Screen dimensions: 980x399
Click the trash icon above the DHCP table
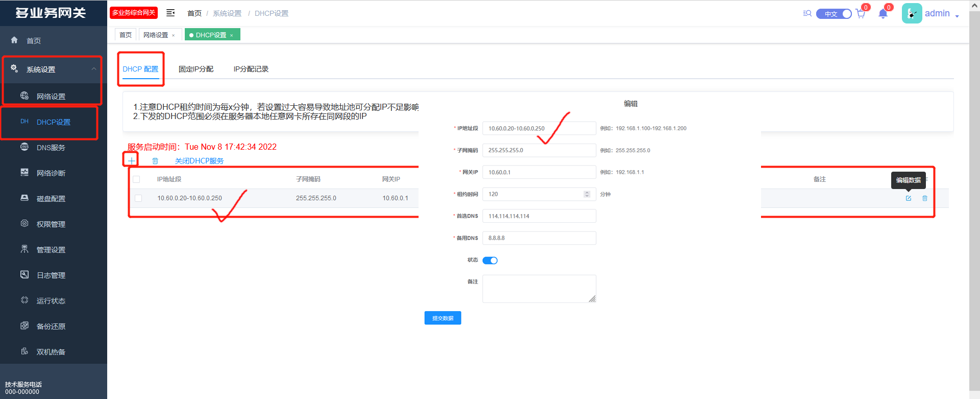(155, 161)
